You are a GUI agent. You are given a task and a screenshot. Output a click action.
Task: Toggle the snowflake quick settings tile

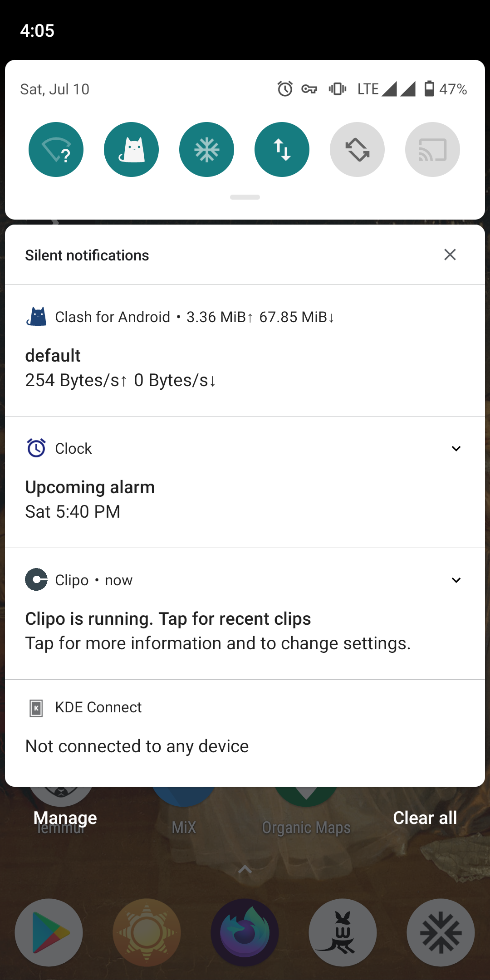[x=206, y=150]
